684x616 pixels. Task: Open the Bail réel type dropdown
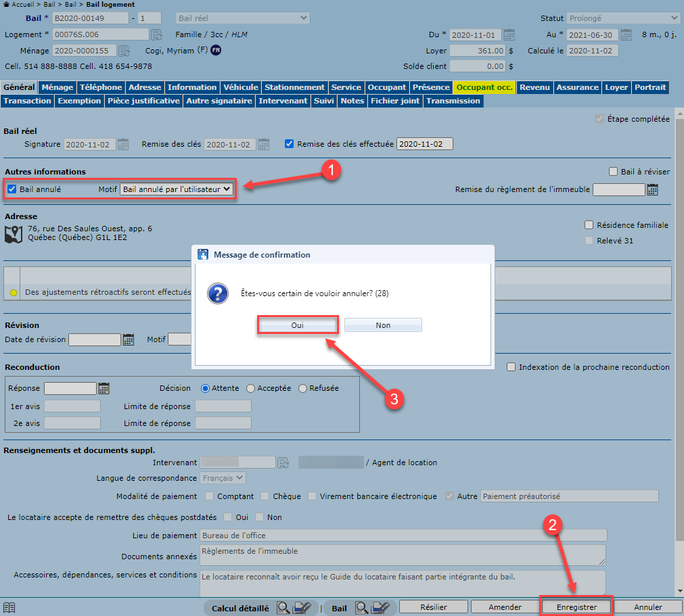point(242,18)
